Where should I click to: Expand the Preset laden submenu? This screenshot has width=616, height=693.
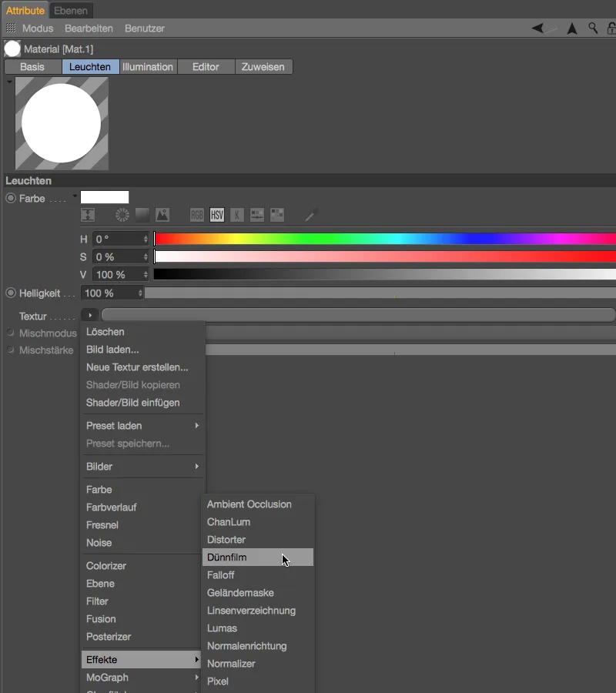click(x=142, y=426)
